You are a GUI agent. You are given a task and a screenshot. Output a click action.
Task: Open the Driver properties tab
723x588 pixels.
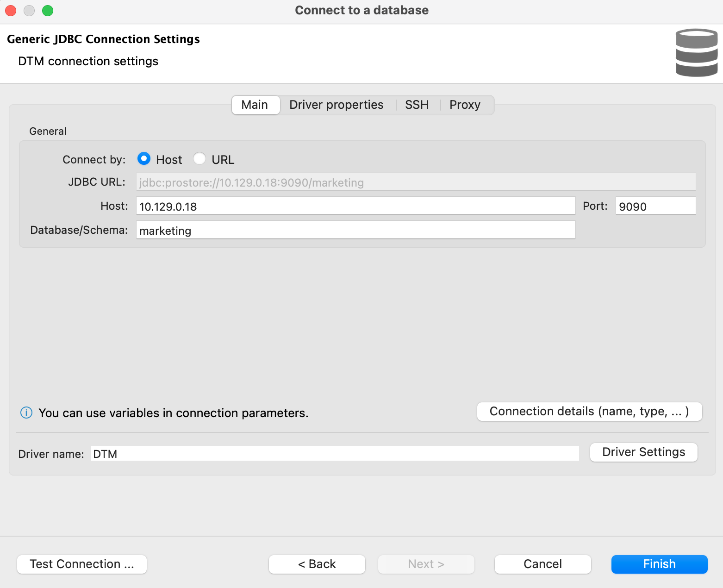tap(336, 105)
